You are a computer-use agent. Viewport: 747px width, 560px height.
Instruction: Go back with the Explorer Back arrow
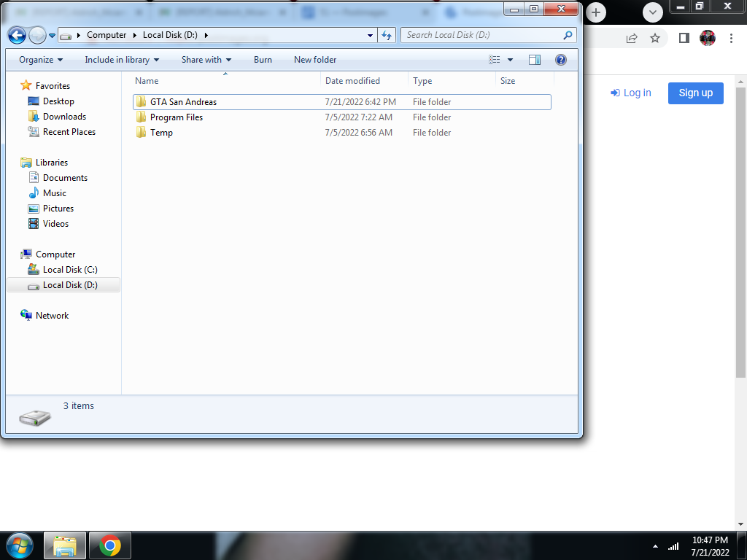point(18,35)
